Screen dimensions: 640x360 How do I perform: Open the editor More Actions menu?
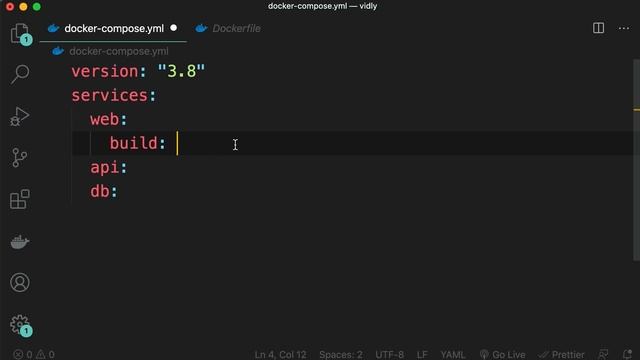pos(624,28)
